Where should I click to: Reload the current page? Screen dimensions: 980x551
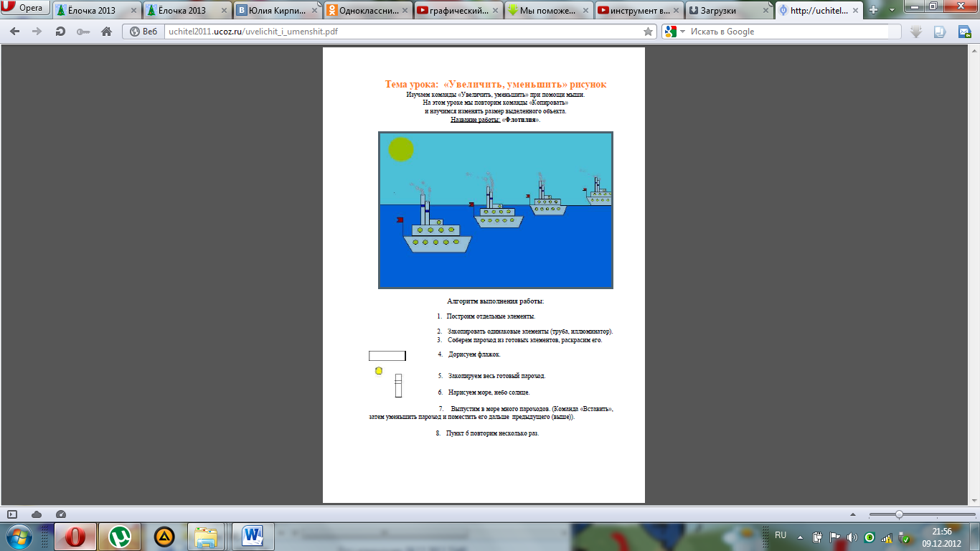(x=60, y=32)
